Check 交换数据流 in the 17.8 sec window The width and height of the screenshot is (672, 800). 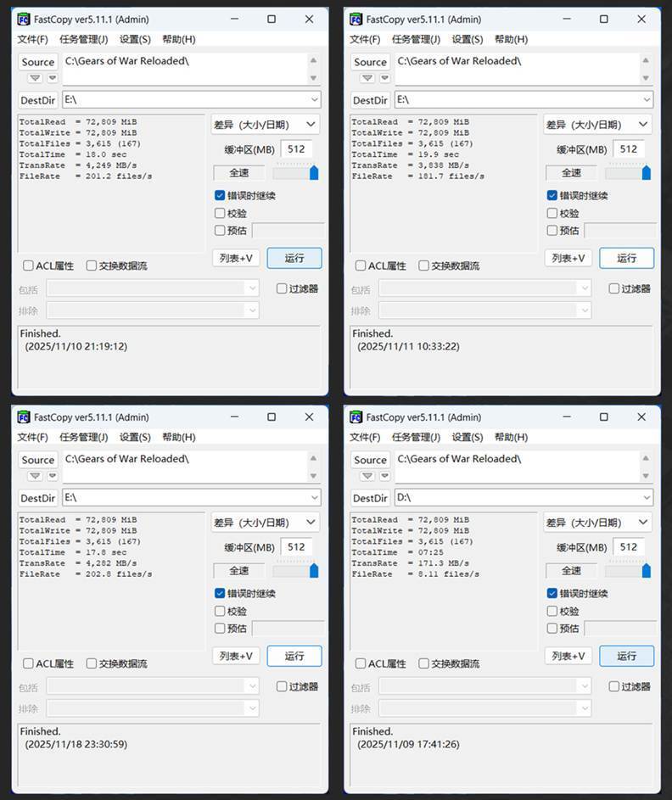point(92,663)
